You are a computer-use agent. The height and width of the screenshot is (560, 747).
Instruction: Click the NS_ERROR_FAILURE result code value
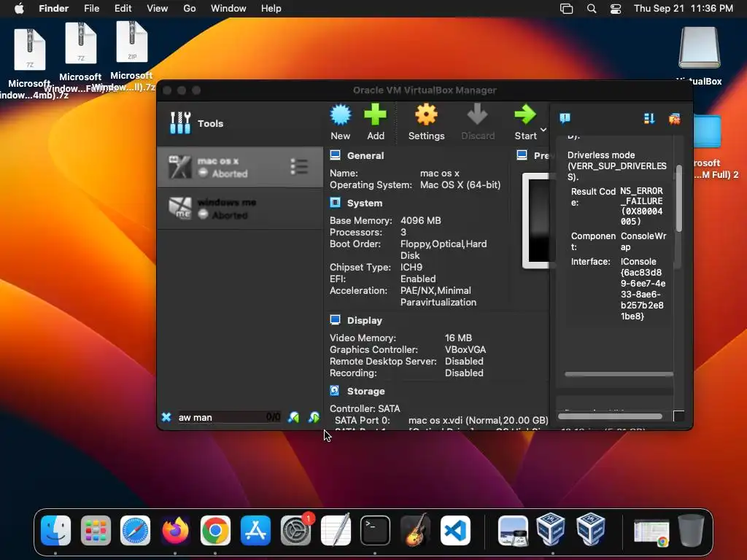click(x=641, y=206)
